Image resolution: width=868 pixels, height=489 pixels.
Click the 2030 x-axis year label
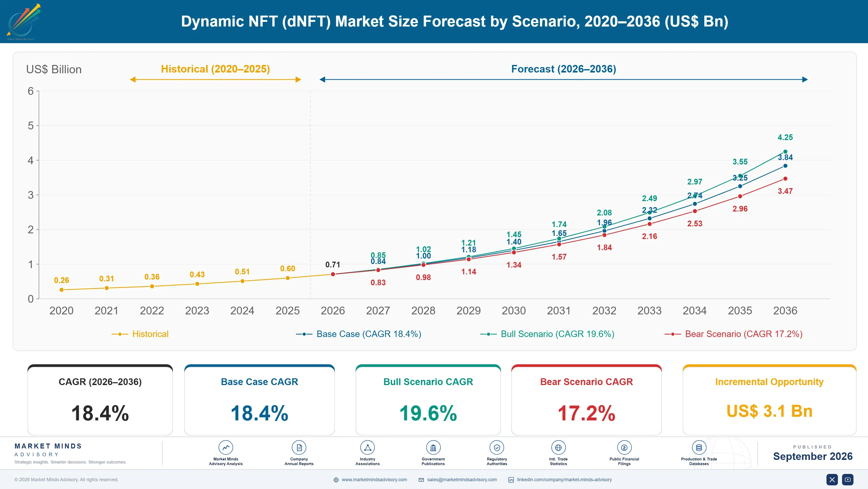(x=513, y=310)
